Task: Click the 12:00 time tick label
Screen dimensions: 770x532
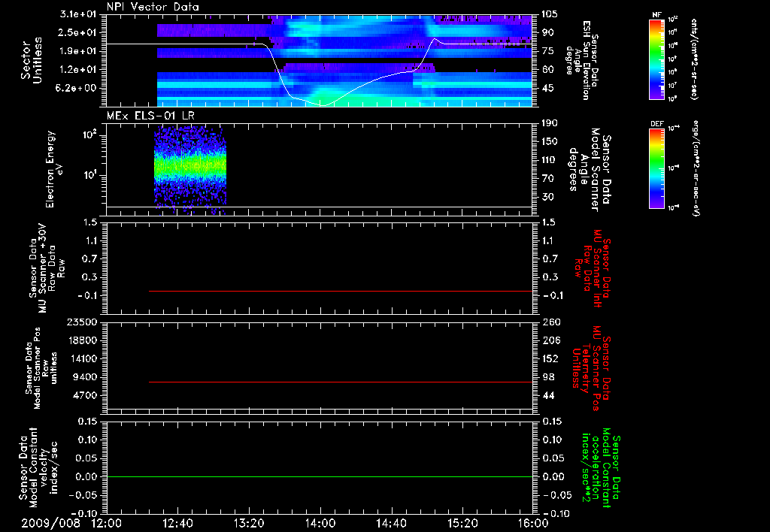Action: tap(107, 523)
